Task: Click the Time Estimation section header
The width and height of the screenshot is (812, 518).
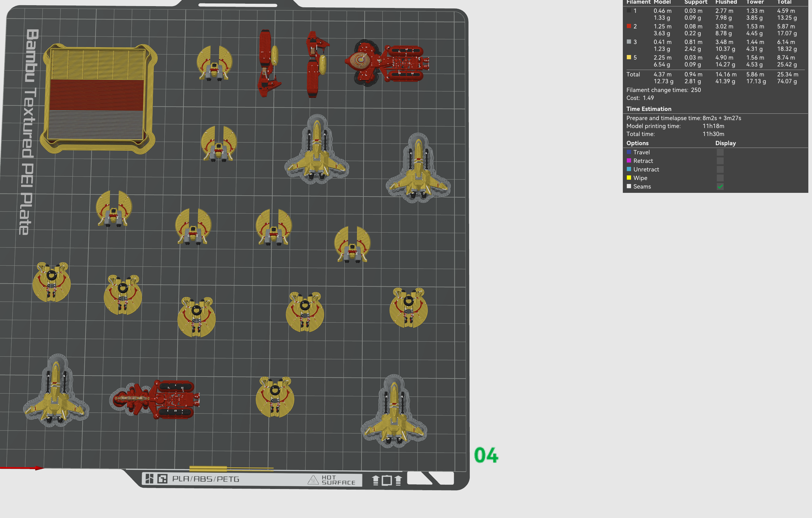Action: coord(649,109)
